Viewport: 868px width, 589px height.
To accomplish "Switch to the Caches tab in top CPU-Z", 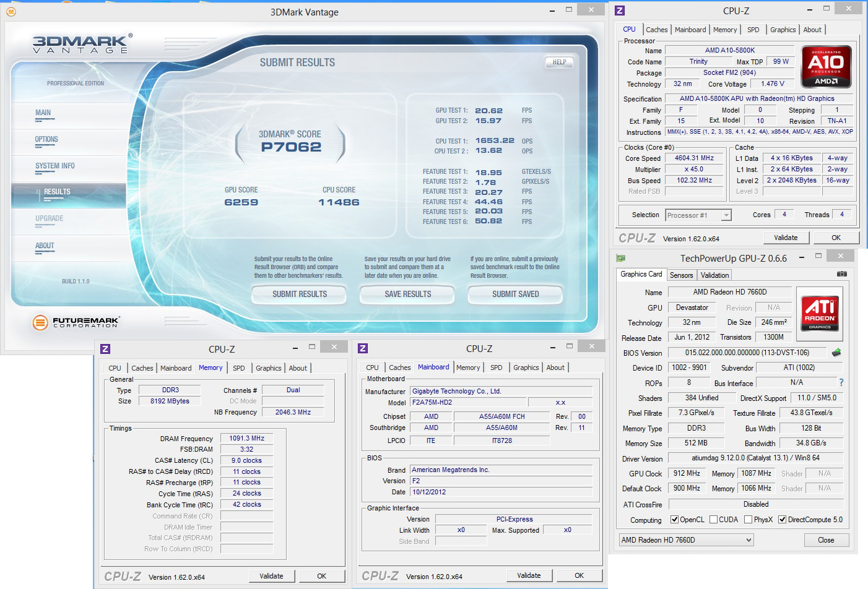I will (656, 30).
